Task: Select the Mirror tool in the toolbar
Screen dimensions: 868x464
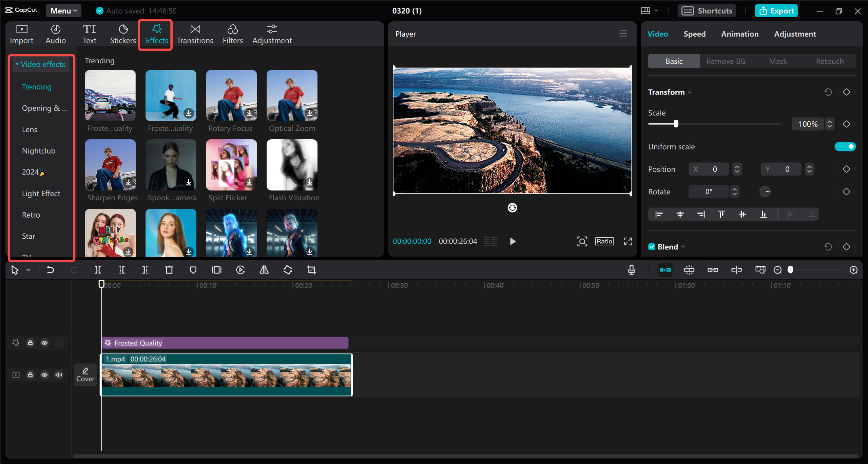Action: [264, 270]
